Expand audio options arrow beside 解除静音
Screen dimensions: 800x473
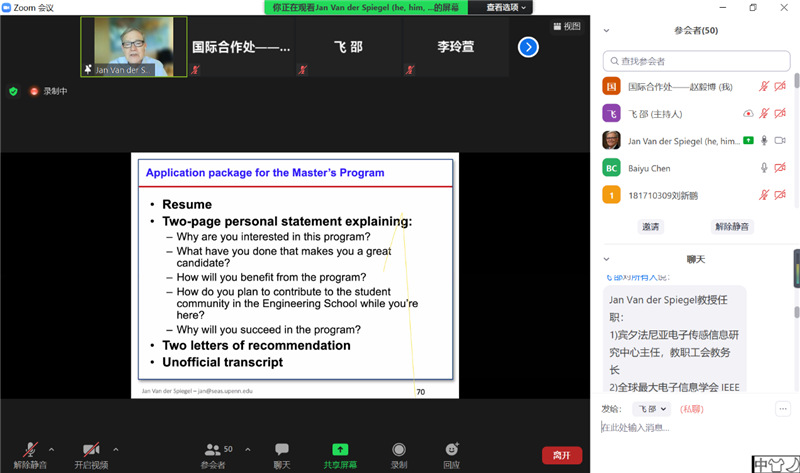click(51, 449)
